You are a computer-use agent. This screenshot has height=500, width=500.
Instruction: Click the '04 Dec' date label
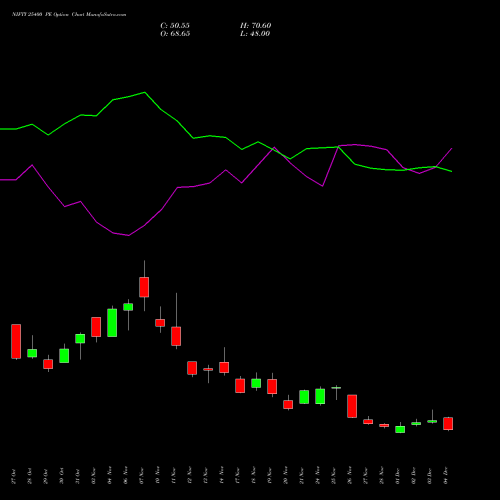pos(446,476)
